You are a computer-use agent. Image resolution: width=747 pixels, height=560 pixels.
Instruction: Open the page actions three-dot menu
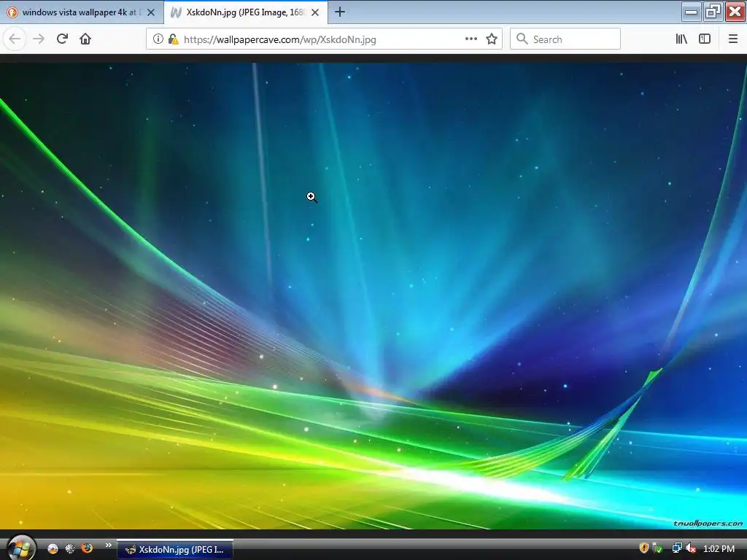pos(471,39)
